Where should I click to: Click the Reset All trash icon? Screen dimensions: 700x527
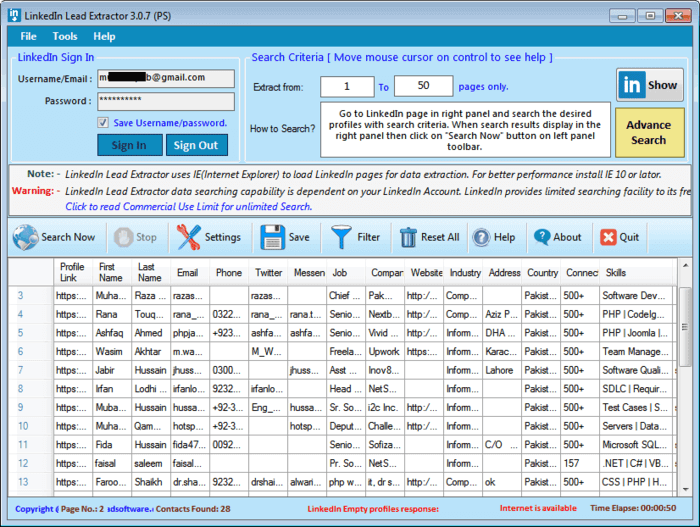(x=408, y=237)
